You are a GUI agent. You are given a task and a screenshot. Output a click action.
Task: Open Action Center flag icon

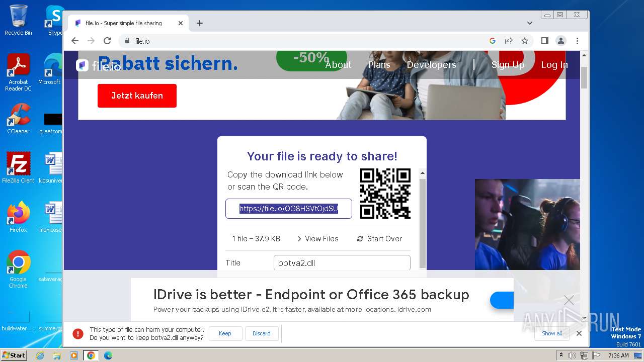pos(595,355)
